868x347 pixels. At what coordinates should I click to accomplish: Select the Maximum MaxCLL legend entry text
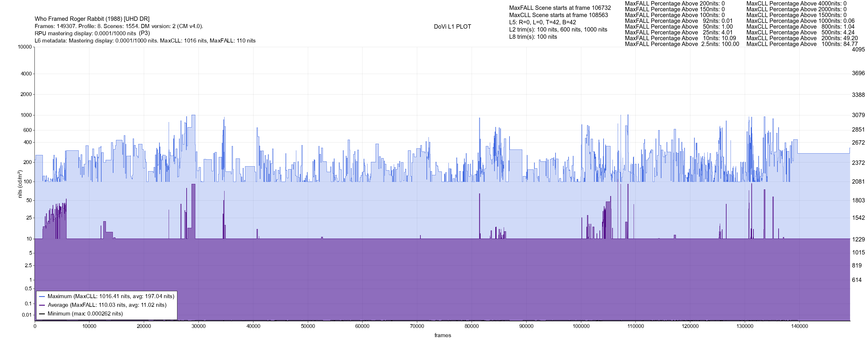111,296
